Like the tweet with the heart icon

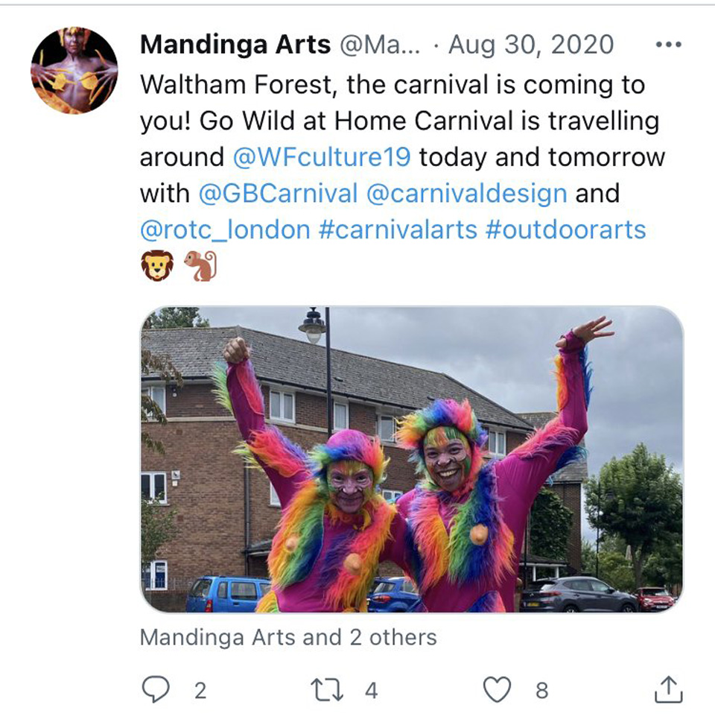coord(497,689)
